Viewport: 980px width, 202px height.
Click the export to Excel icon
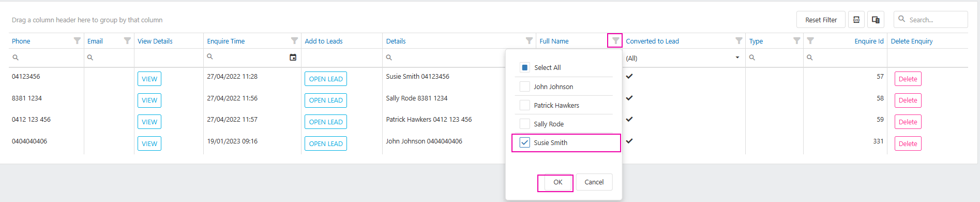(856, 20)
